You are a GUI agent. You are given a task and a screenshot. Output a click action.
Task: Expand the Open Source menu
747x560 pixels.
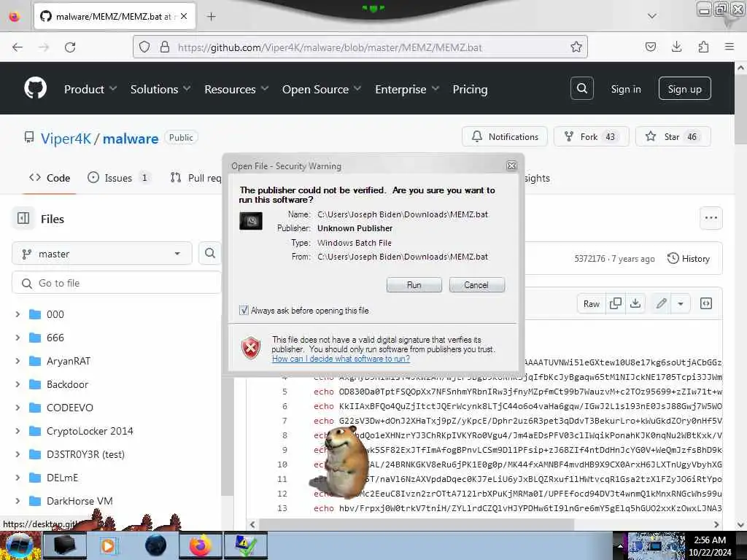(x=322, y=89)
